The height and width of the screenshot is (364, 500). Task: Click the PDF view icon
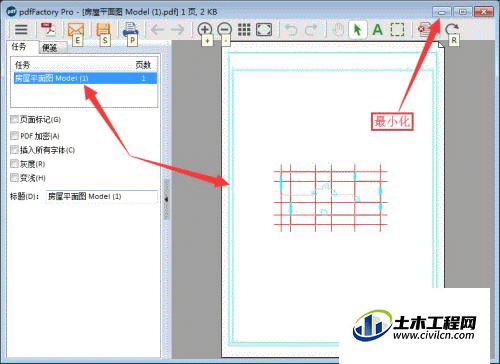click(48, 30)
